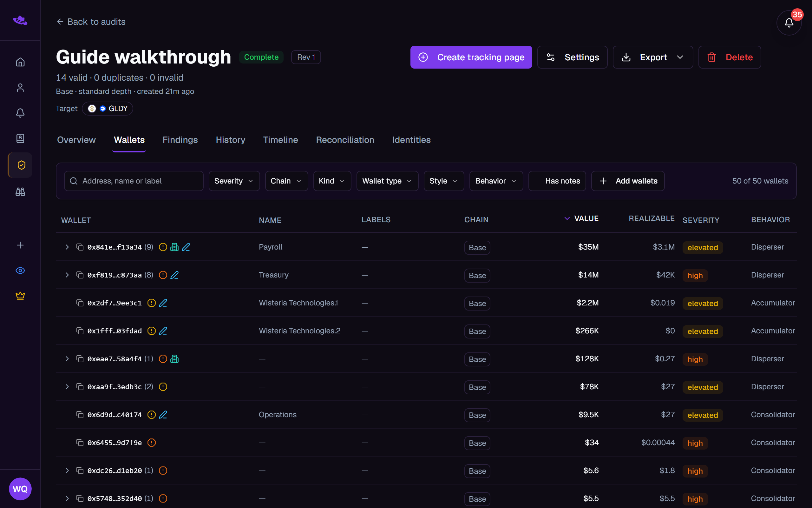Open the notifications bell with 35 badge

789,23
